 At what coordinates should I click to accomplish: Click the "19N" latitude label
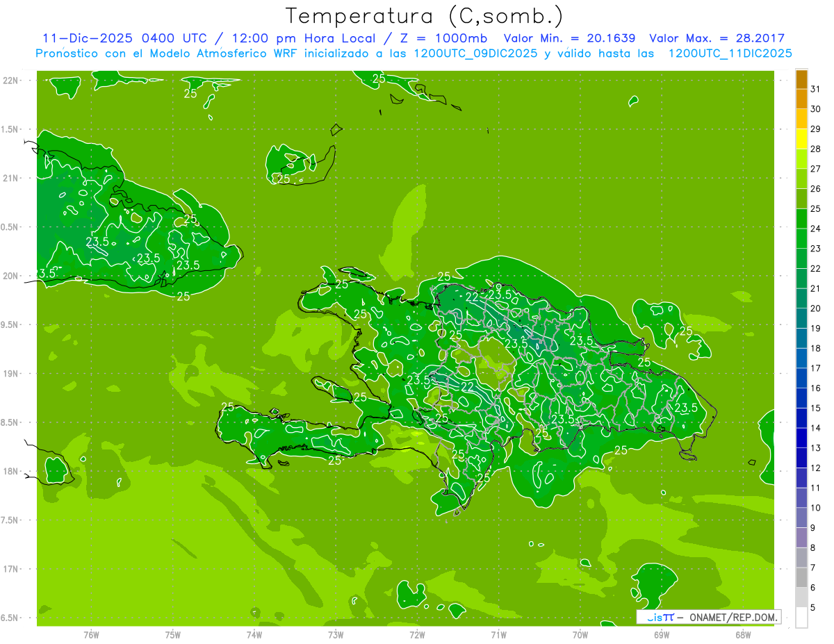tap(11, 374)
